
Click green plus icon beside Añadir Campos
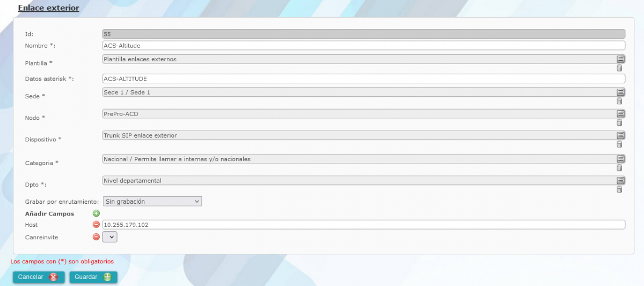(97, 213)
